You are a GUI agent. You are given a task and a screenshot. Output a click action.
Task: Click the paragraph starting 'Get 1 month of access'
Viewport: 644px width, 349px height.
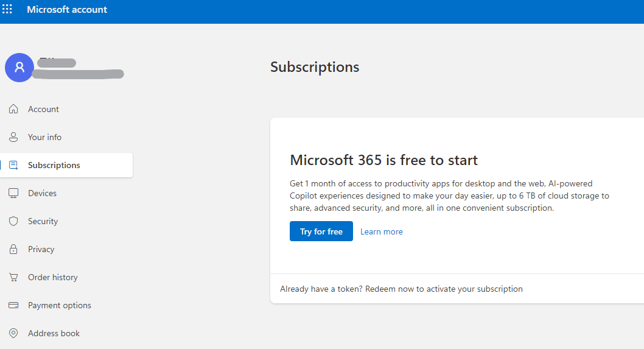pos(449,196)
